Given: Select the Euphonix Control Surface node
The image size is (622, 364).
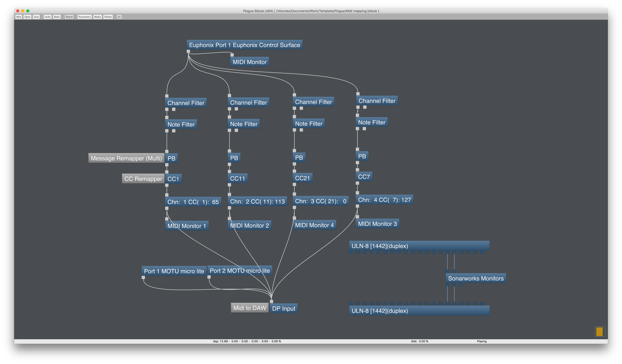Looking at the screenshot, I should (244, 45).
